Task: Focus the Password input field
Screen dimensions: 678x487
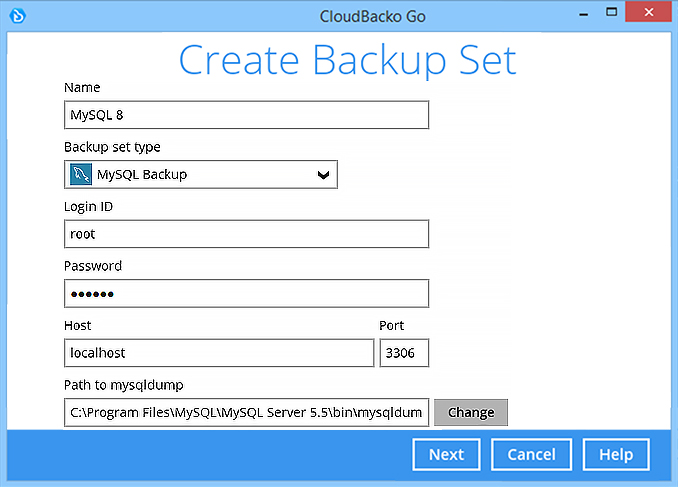Action: click(246, 294)
